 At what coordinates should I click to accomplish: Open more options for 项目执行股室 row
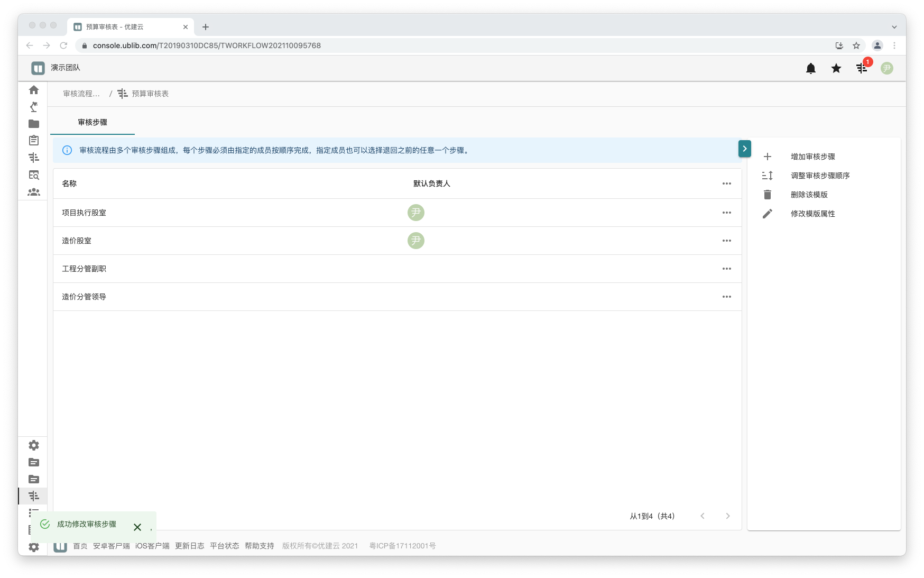727,213
